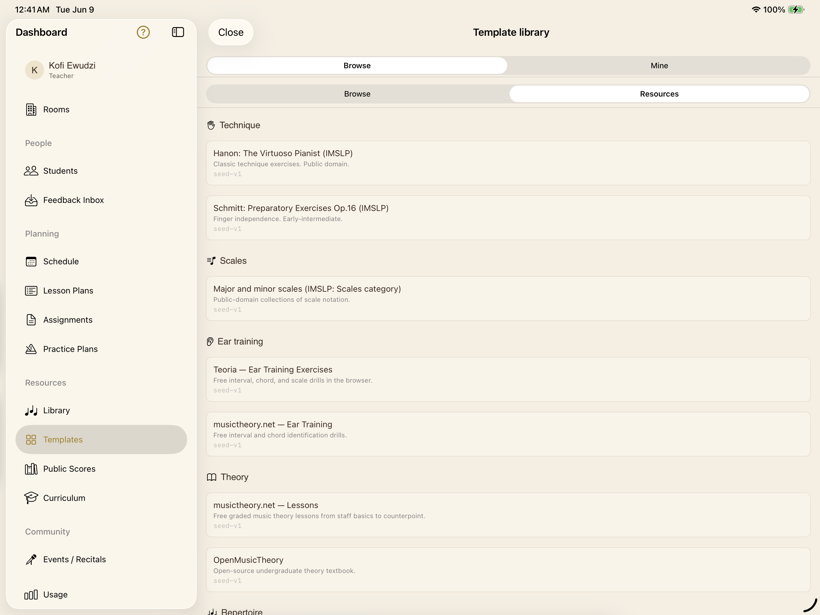Image resolution: width=820 pixels, height=615 pixels.
Task: Click the Theory book icon
Action: pyautogui.click(x=211, y=477)
